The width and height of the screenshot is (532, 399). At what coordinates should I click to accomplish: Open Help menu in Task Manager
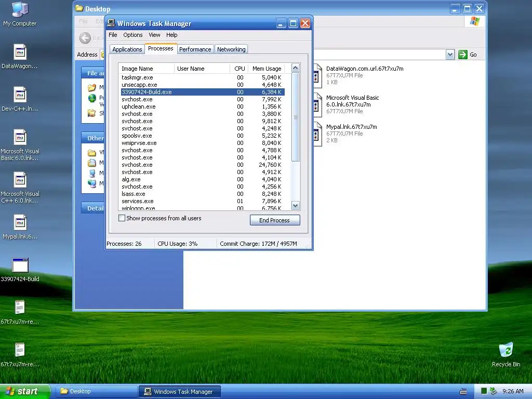tap(171, 35)
